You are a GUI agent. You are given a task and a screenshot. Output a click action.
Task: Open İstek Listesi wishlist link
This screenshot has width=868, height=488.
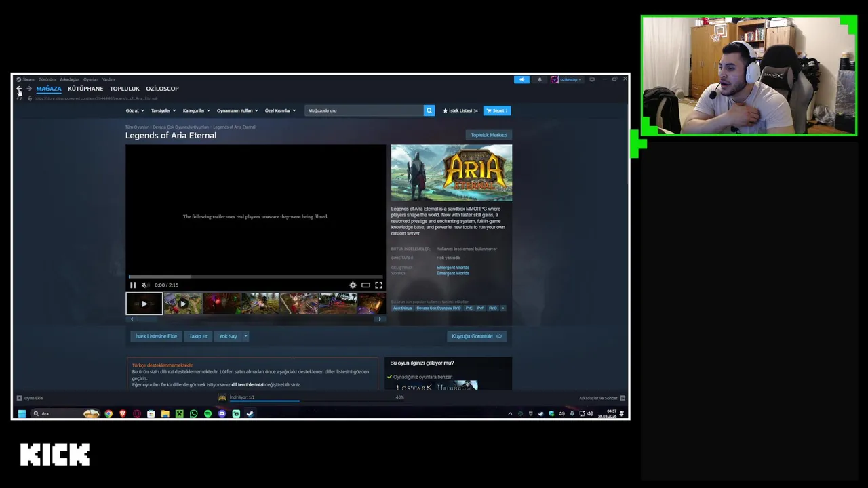click(460, 110)
